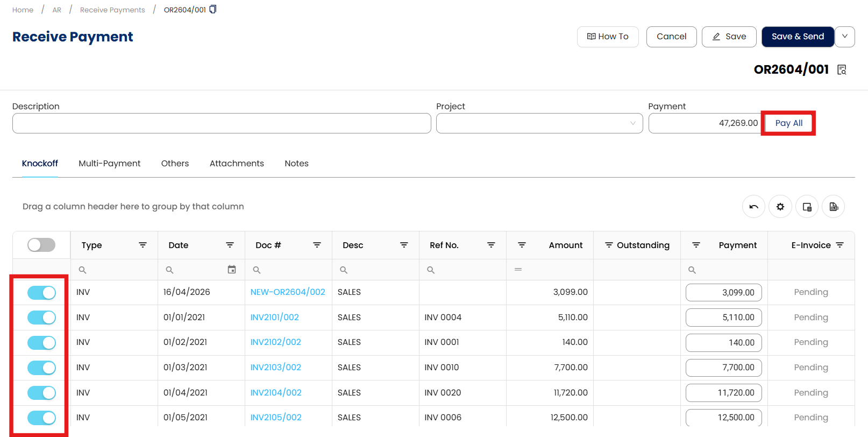Expand Save & Send options arrow
This screenshot has height=437, width=868.
845,37
